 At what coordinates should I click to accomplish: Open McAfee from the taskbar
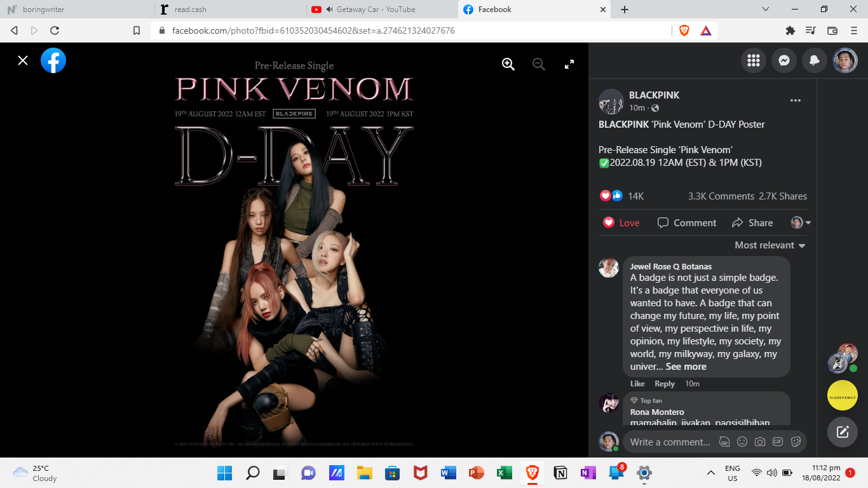[420, 473]
